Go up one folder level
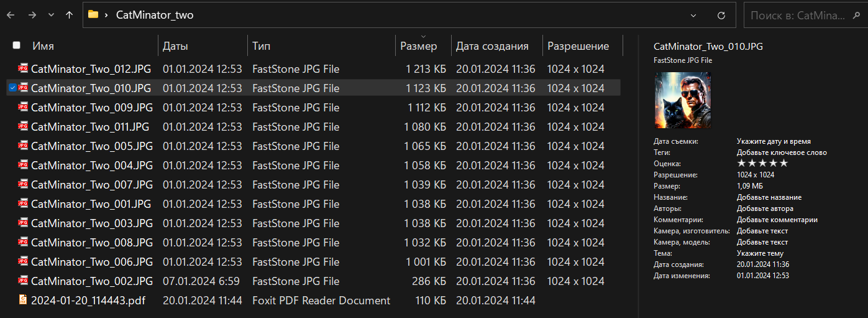 point(69,15)
